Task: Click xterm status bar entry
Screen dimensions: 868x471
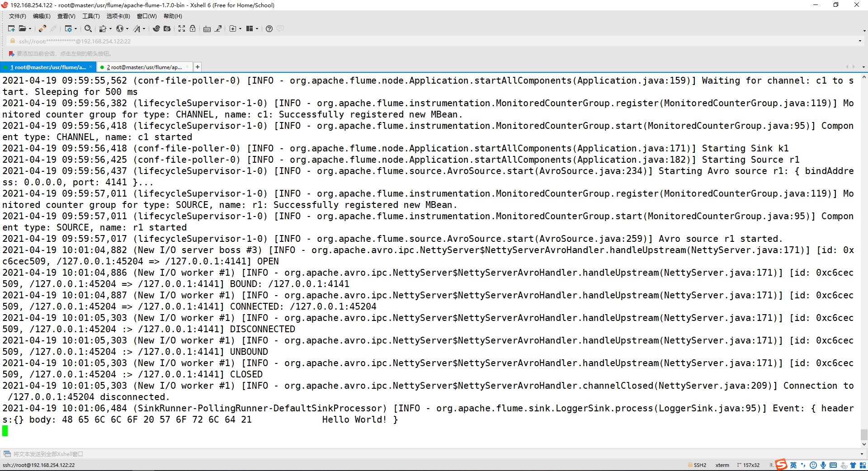Action: coord(722,465)
